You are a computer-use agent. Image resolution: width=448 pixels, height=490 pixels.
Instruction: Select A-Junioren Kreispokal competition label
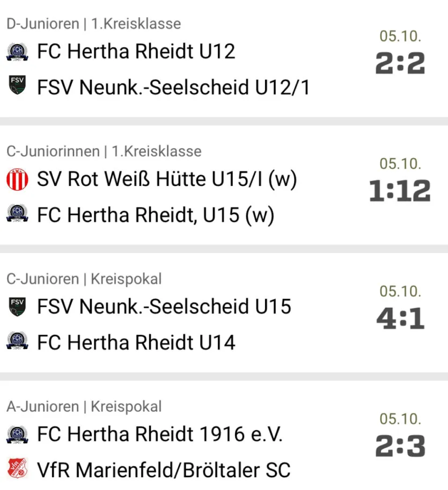point(84,406)
